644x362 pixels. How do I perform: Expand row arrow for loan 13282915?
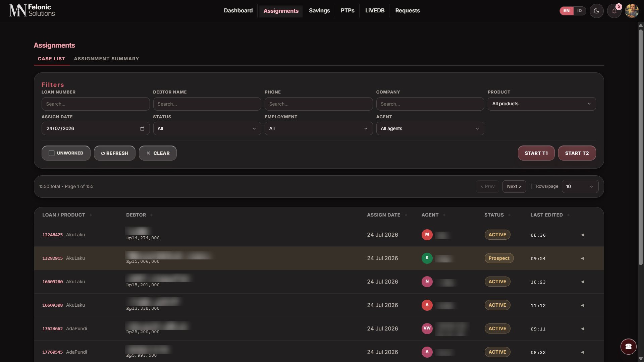pos(583,258)
